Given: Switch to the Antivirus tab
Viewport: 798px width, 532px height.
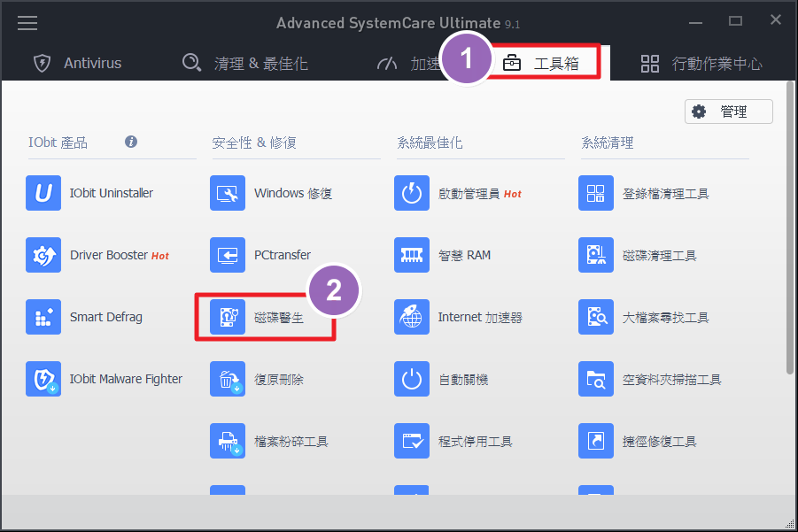Looking at the screenshot, I should pos(78,63).
